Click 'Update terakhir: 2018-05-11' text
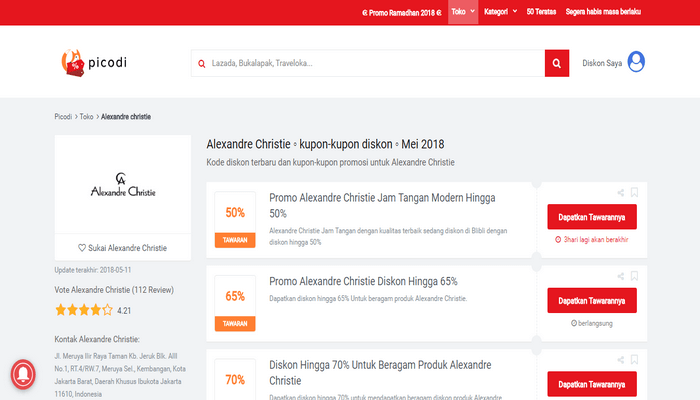The height and width of the screenshot is (400, 700). (93, 270)
